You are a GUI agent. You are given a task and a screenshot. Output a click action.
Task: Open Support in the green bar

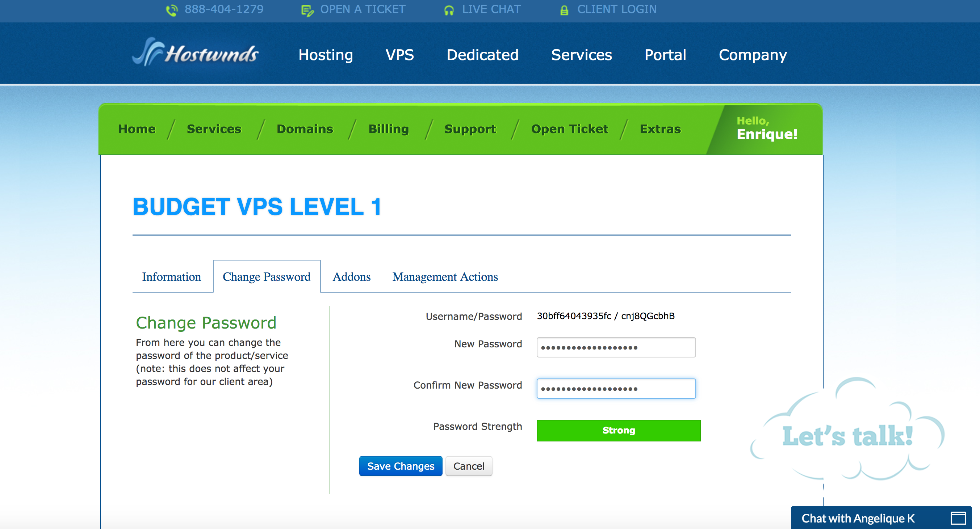(x=470, y=130)
